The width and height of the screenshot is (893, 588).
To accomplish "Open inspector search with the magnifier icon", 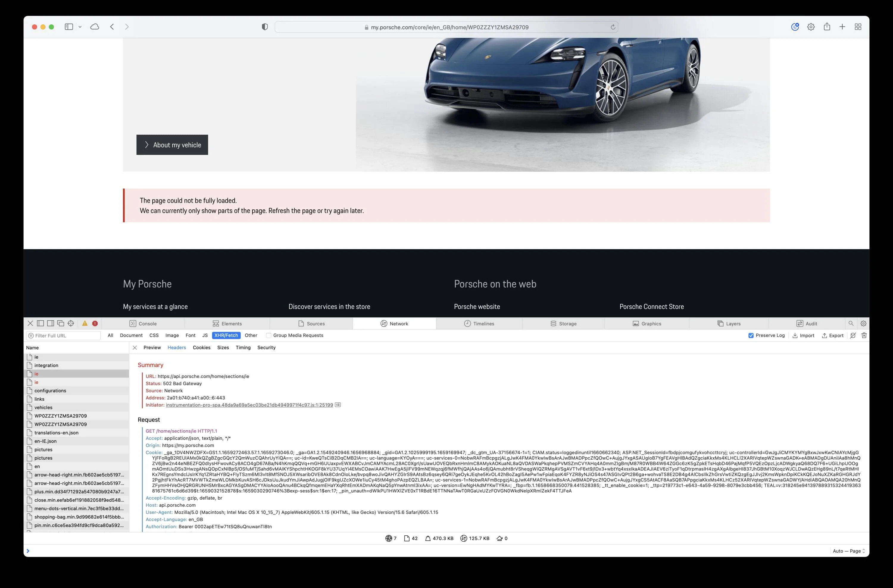I will point(851,323).
